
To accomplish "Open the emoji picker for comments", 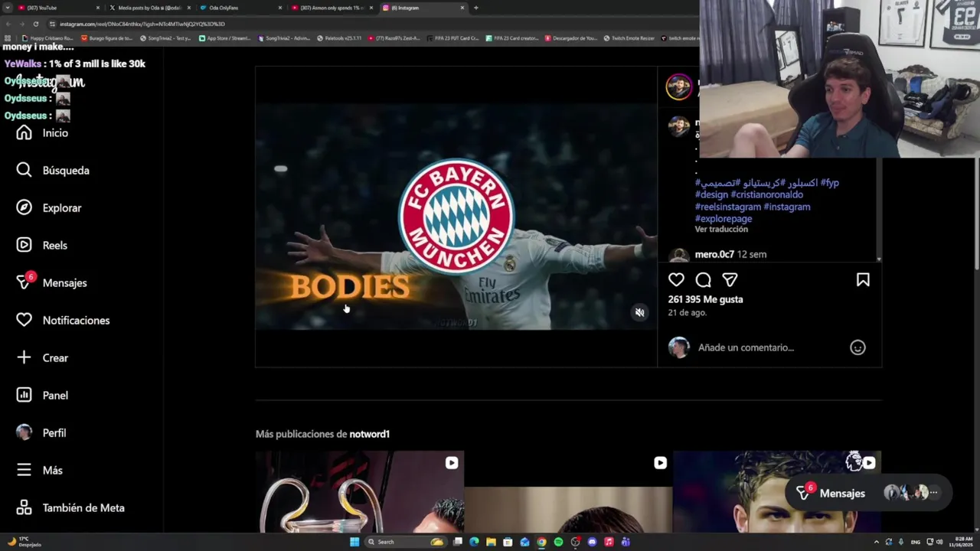I will pyautogui.click(x=857, y=347).
